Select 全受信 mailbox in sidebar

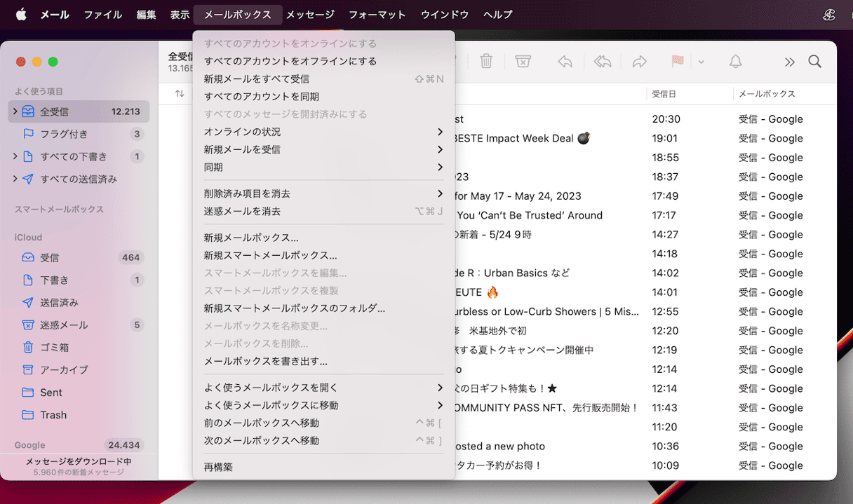79,111
